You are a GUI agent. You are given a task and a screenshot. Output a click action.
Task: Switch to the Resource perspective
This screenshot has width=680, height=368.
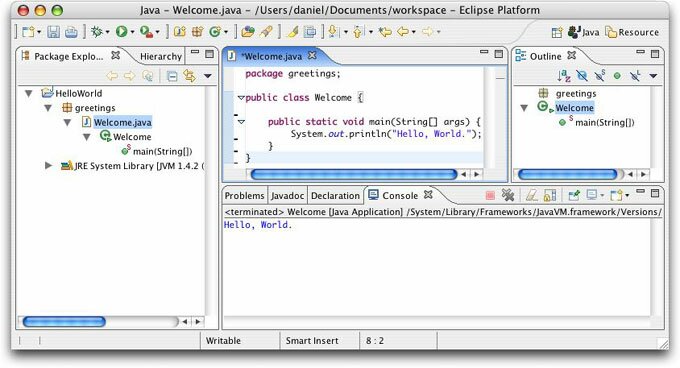[x=632, y=32]
